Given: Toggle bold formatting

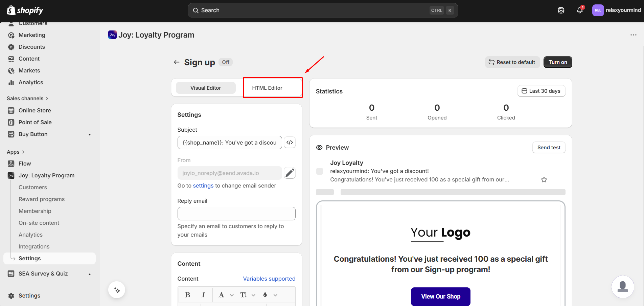Looking at the screenshot, I should coord(188,295).
